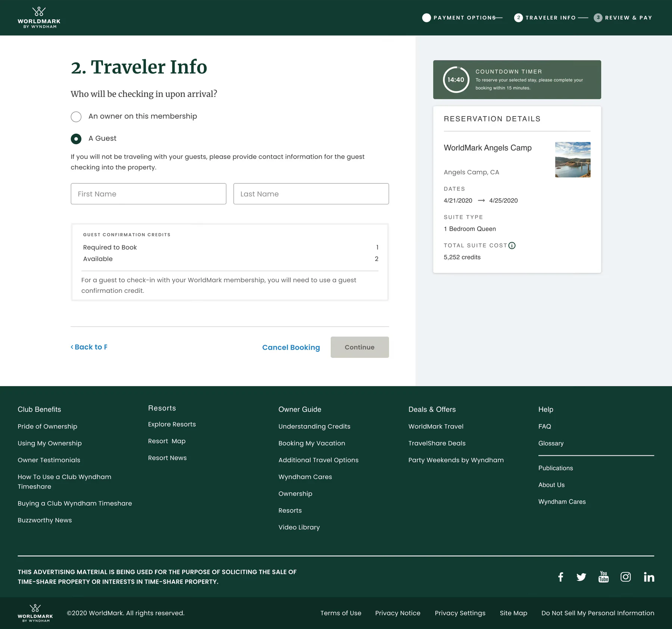Screen dimensions: 672x629
Task: Click the Last Name input field
Action: (311, 194)
